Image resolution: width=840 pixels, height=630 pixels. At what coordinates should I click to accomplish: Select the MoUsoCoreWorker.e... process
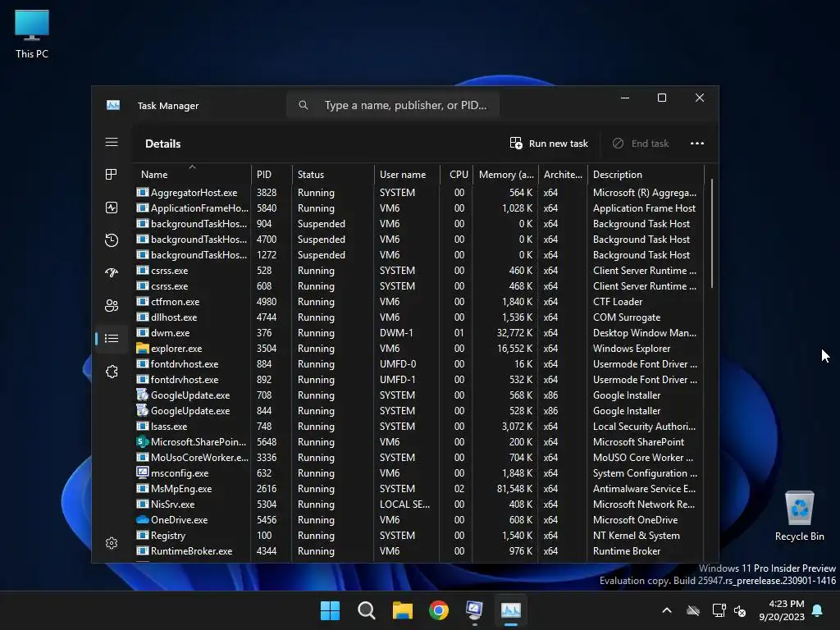[x=419, y=458]
